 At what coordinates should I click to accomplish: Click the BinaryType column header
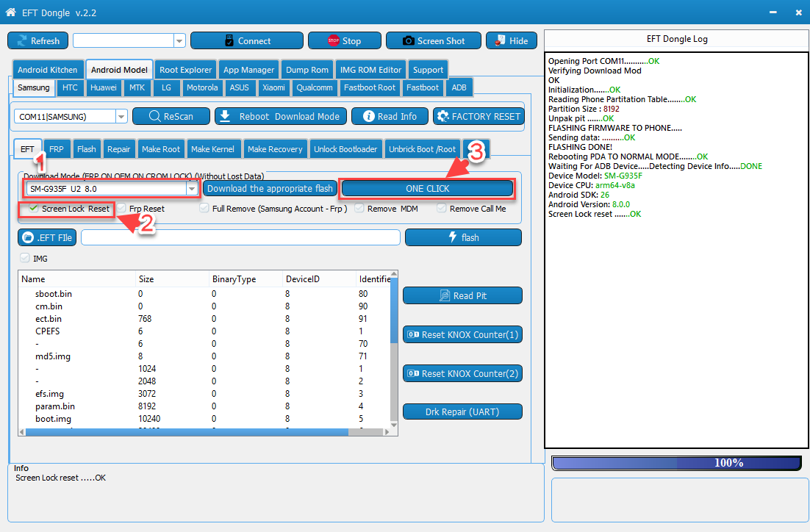245,279
